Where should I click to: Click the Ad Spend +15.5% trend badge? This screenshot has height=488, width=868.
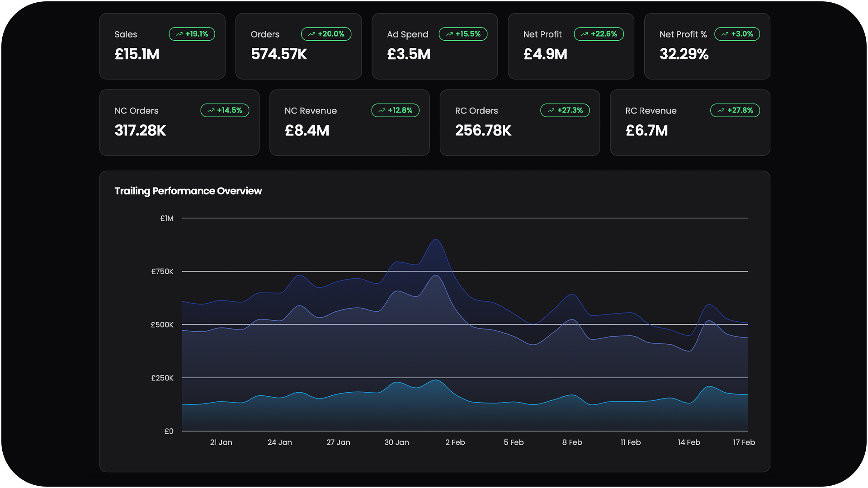click(x=463, y=34)
